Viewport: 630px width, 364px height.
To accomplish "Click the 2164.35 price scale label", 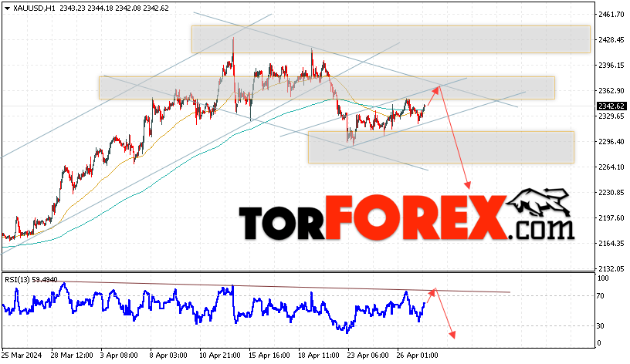I will (611, 243).
